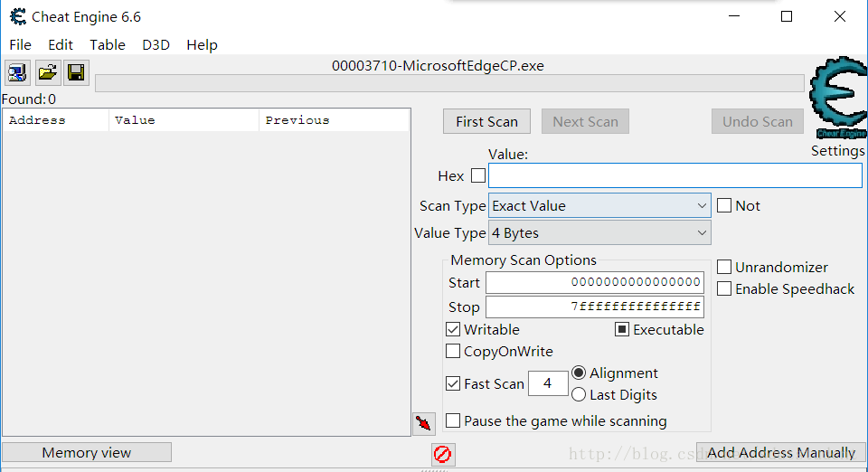868x472 pixels.
Task: Select the Last Digits radio button
Action: coord(579,394)
